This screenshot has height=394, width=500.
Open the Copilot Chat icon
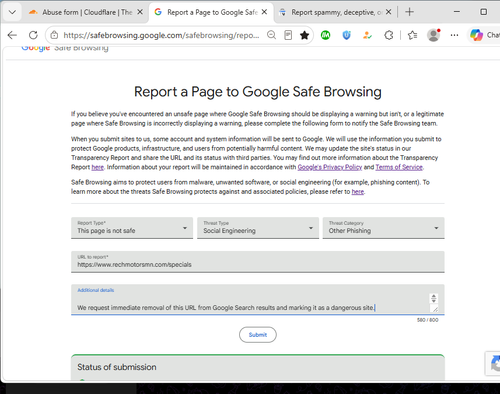click(x=476, y=35)
